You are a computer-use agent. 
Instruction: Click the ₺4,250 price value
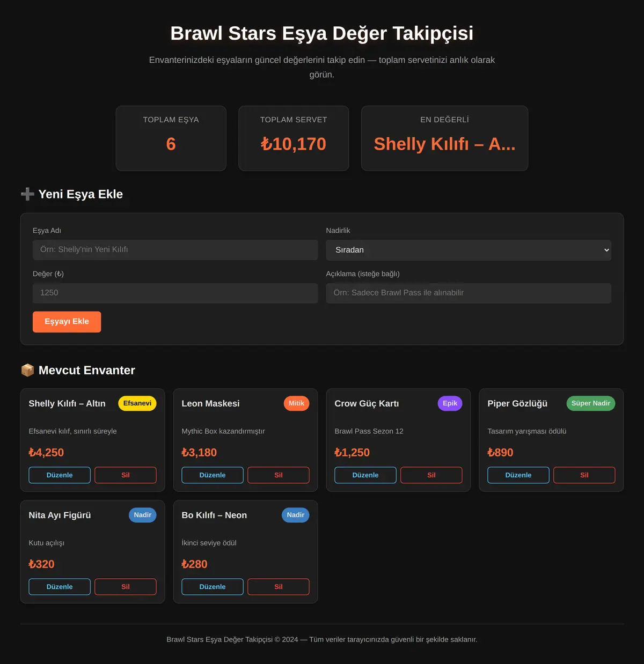pyautogui.click(x=46, y=453)
